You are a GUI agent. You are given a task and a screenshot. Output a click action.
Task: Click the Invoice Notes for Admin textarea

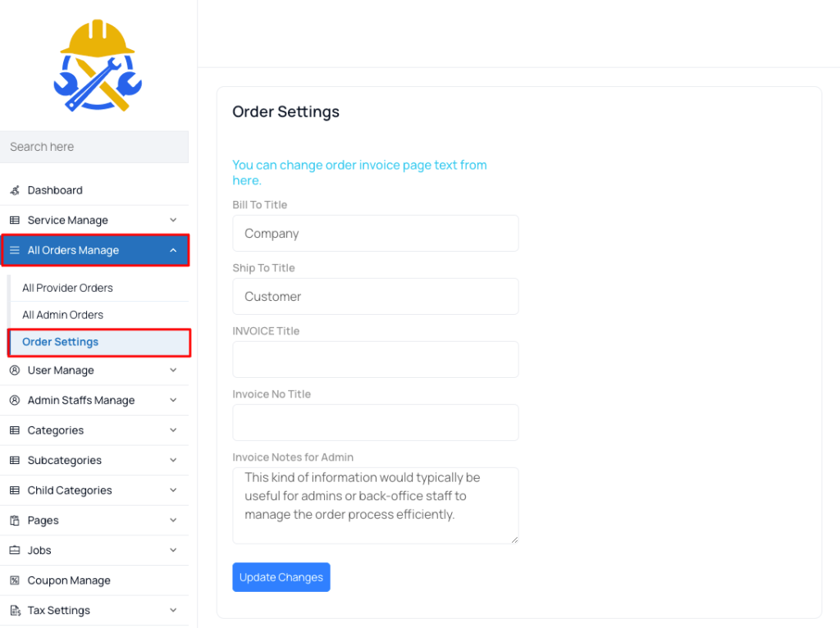(x=376, y=505)
